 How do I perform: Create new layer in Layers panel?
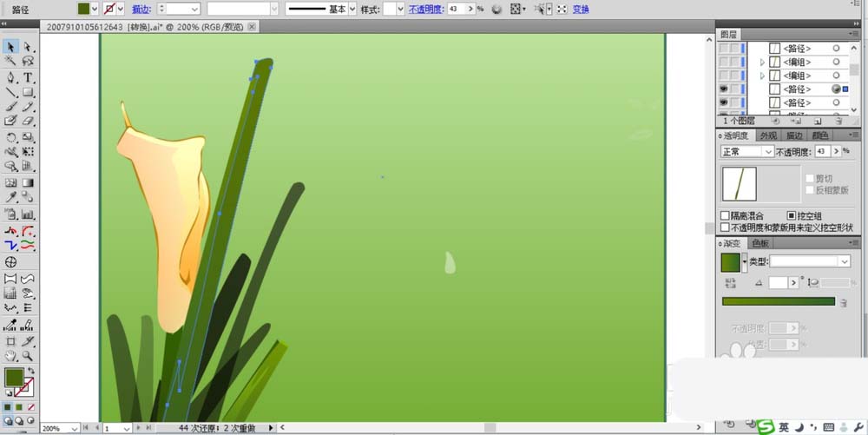(x=818, y=121)
